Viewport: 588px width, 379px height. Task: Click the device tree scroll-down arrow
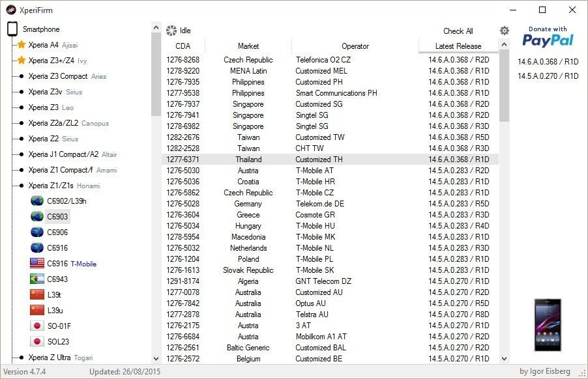(x=156, y=358)
